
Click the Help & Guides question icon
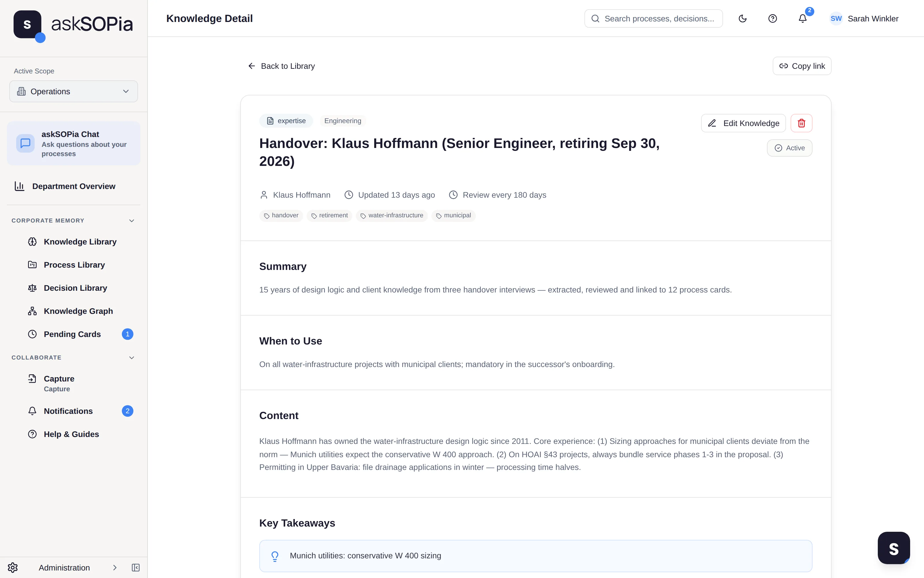[32, 434]
